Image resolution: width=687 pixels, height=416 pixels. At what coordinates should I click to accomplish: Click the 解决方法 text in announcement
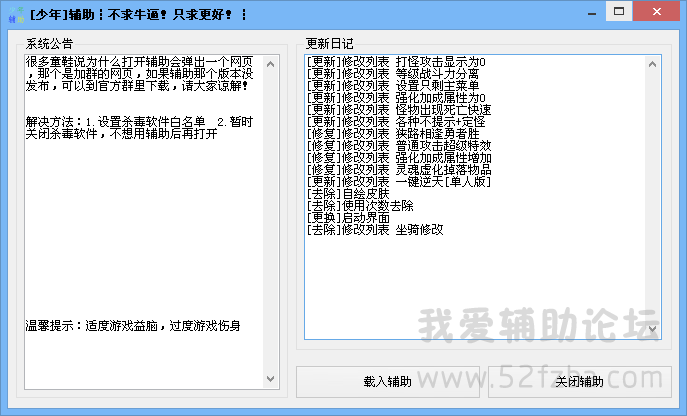point(139,128)
